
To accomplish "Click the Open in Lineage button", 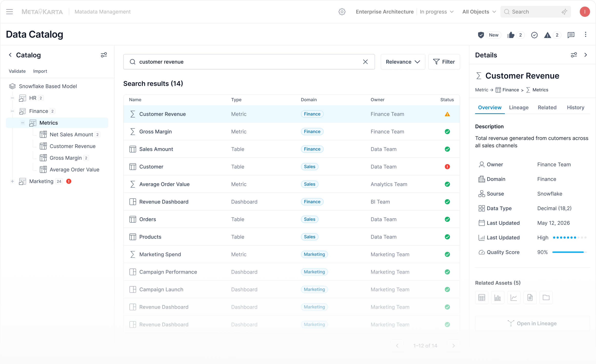I will [532, 323].
